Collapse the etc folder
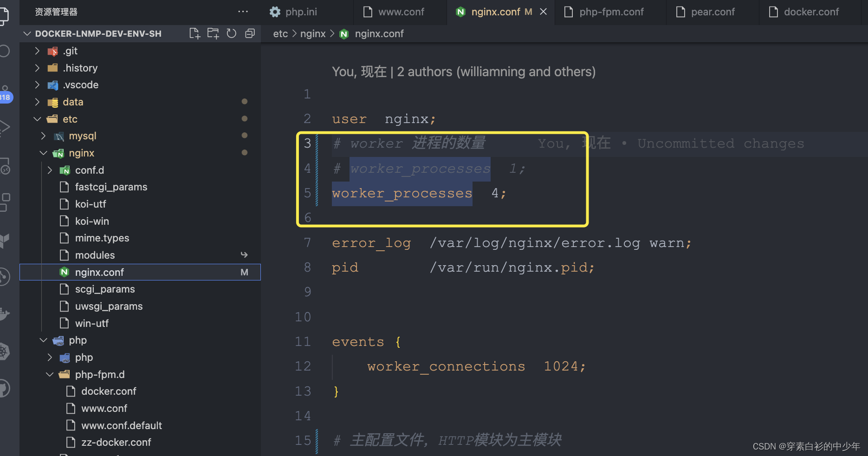Viewport: 868px width, 456px height. 37,119
